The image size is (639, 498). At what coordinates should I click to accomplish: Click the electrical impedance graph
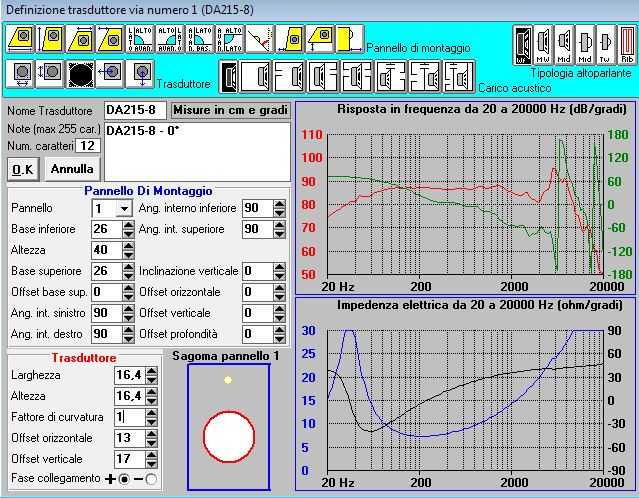click(x=465, y=394)
